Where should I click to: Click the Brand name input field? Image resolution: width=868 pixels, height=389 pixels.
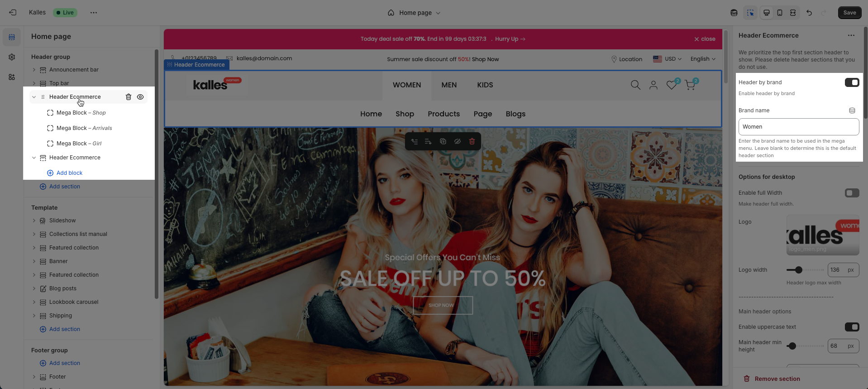799,127
